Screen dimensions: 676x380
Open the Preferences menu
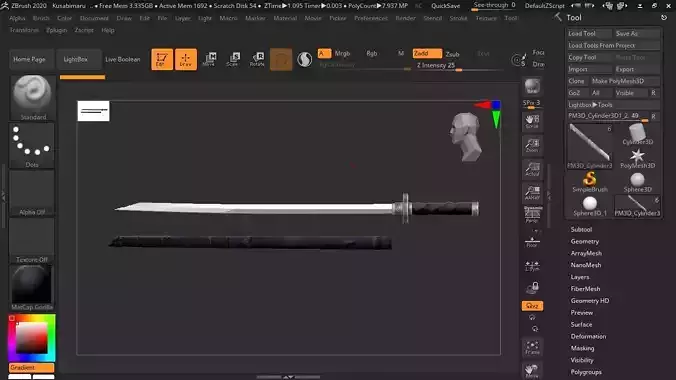pos(371,18)
